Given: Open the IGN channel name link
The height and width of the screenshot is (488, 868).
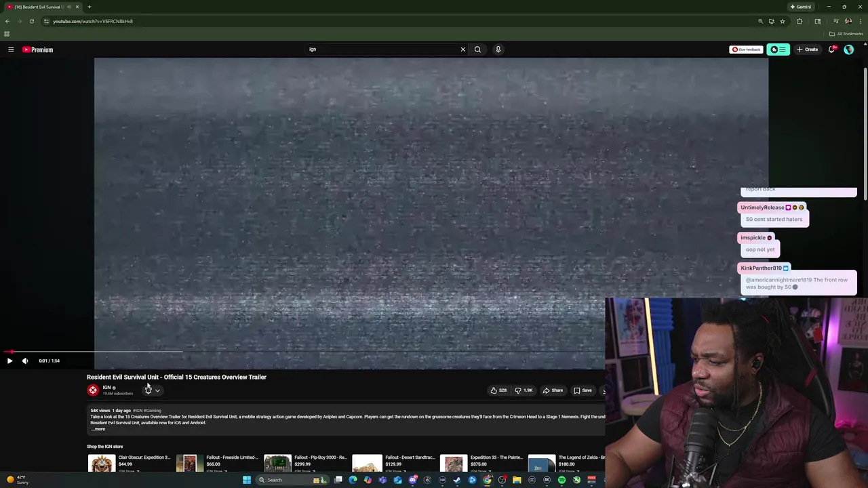Looking at the screenshot, I should (106, 387).
